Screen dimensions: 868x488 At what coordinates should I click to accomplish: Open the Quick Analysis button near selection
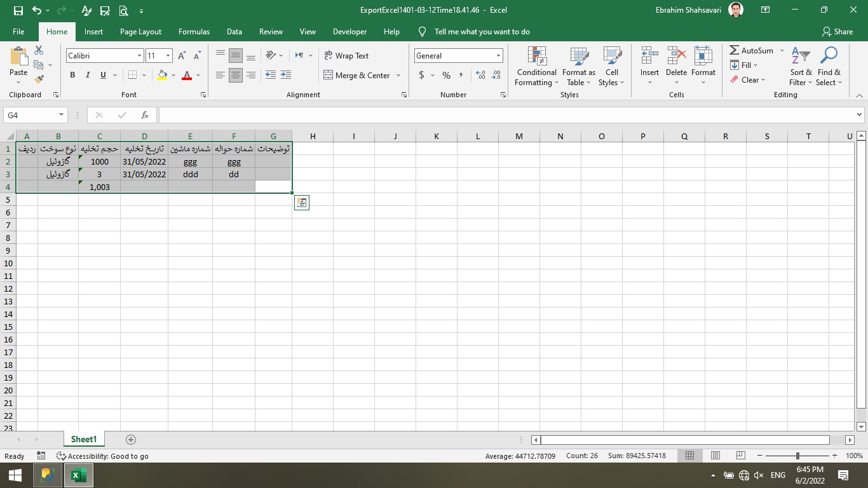pos(301,203)
